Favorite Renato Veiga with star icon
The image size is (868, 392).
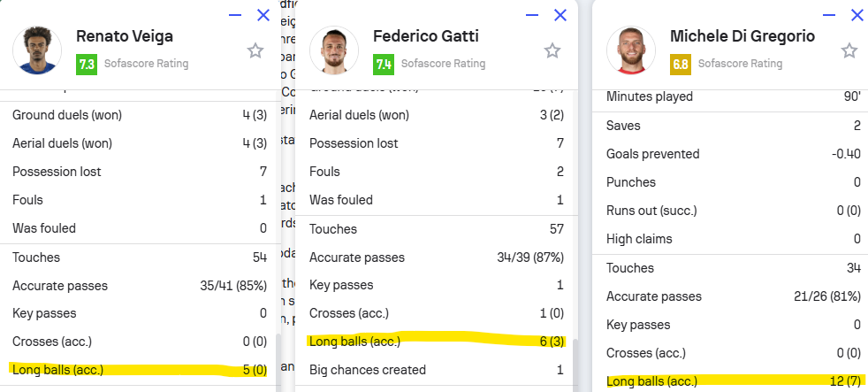[255, 51]
